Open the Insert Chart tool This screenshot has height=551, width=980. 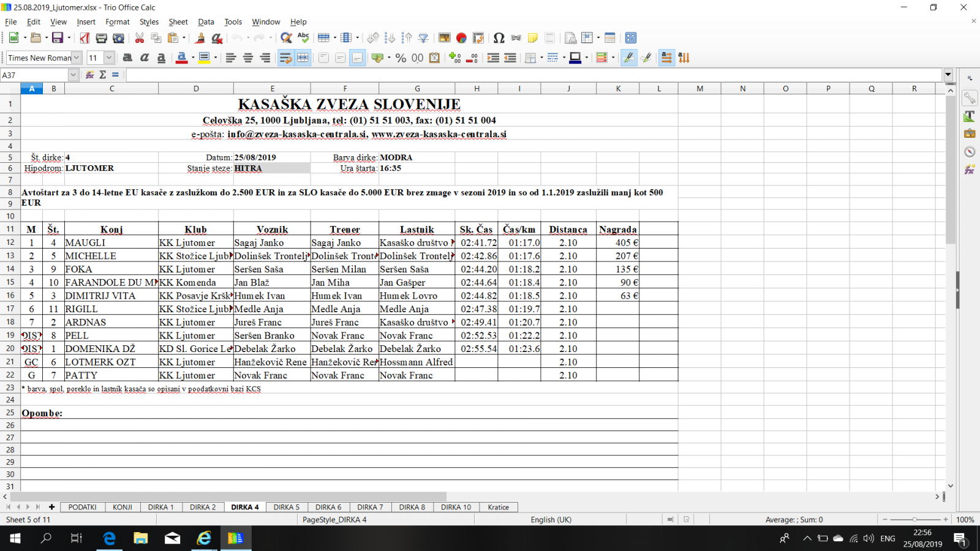(x=461, y=38)
